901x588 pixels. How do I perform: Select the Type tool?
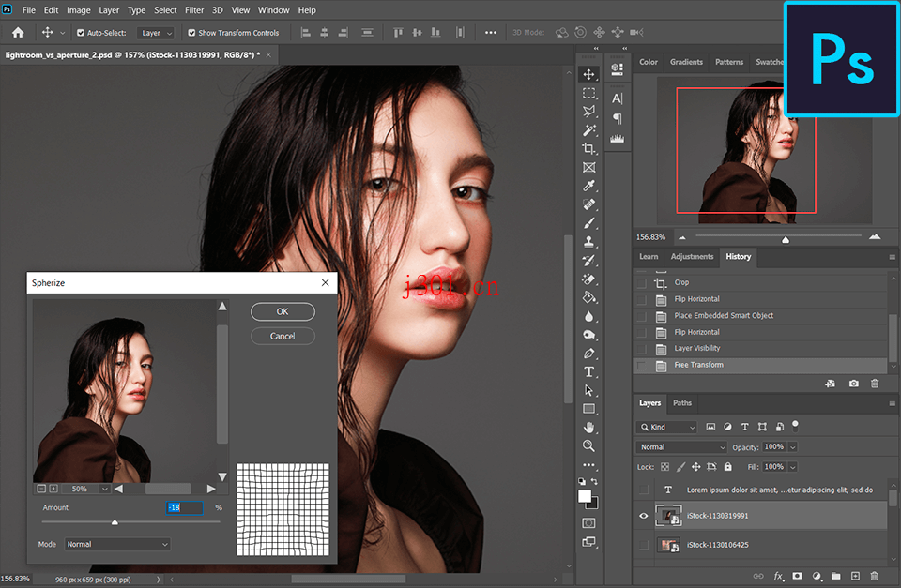tap(588, 371)
